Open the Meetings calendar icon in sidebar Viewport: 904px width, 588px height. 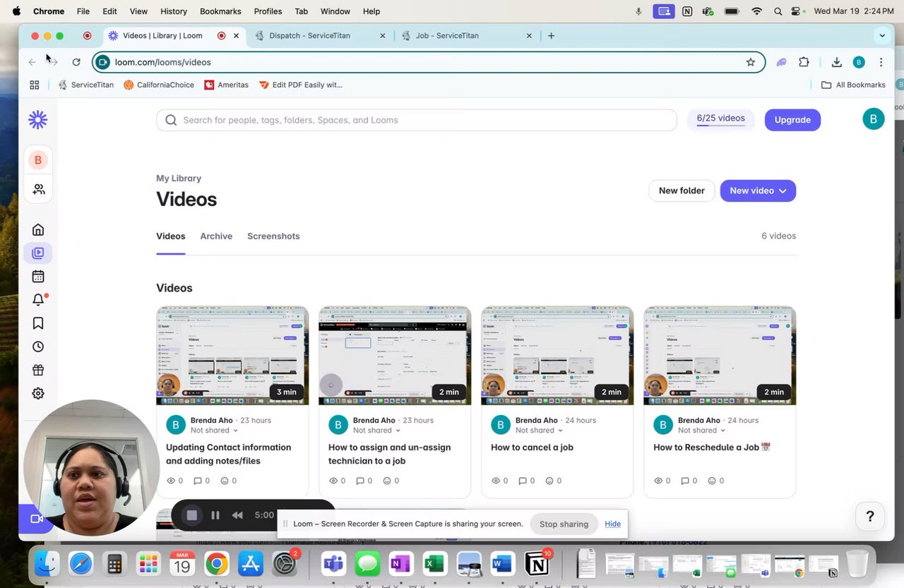(x=38, y=277)
